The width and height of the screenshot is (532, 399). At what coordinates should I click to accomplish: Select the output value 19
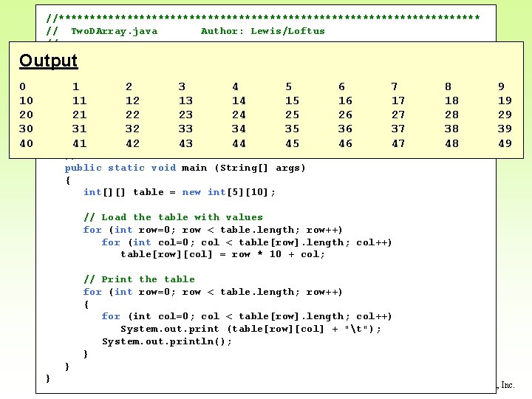click(505, 100)
